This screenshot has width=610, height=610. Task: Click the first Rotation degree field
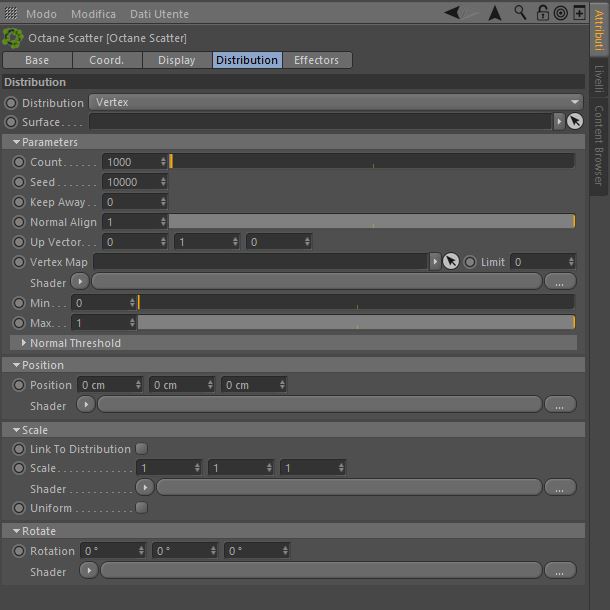[x=113, y=550]
